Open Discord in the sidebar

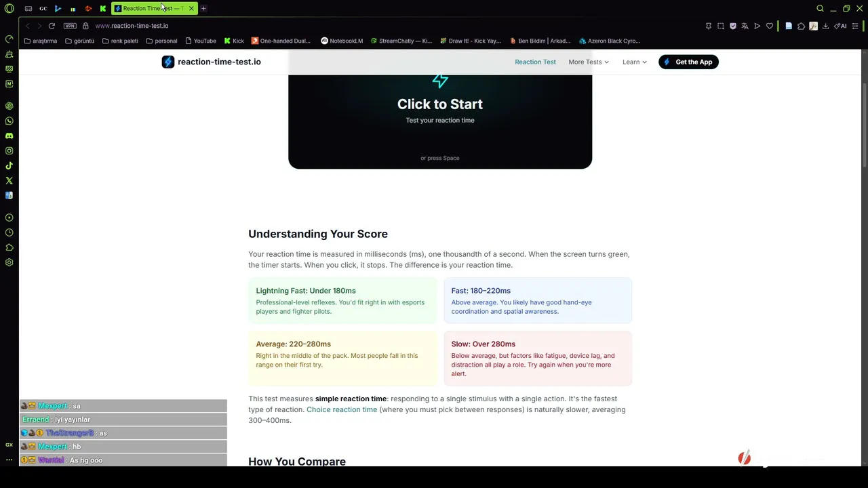coord(9,136)
